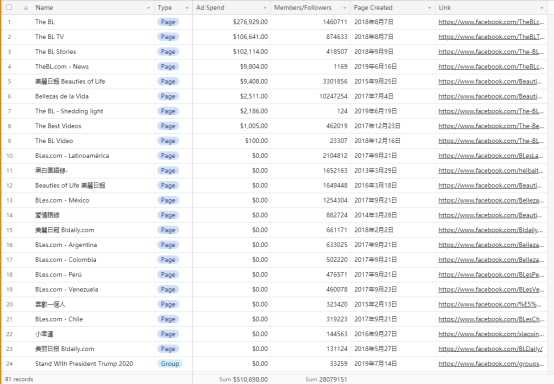Open the Name column dropdown arrow

point(148,8)
